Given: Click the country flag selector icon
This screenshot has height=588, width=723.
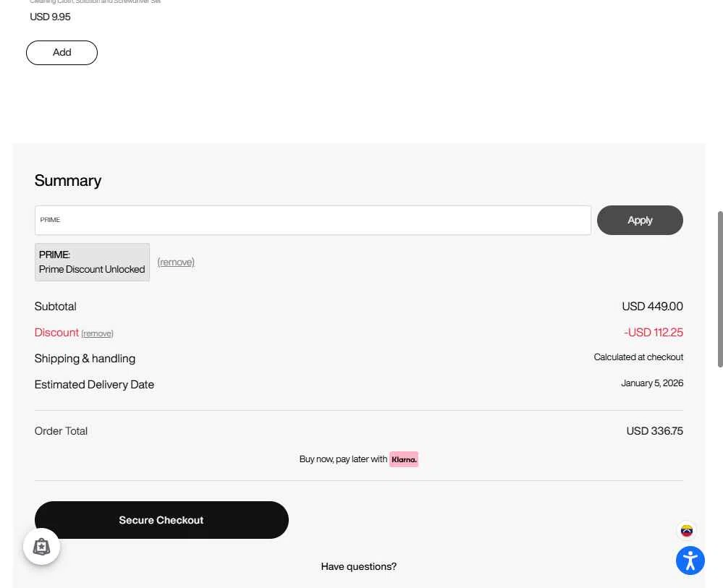Looking at the screenshot, I should 686,531.
